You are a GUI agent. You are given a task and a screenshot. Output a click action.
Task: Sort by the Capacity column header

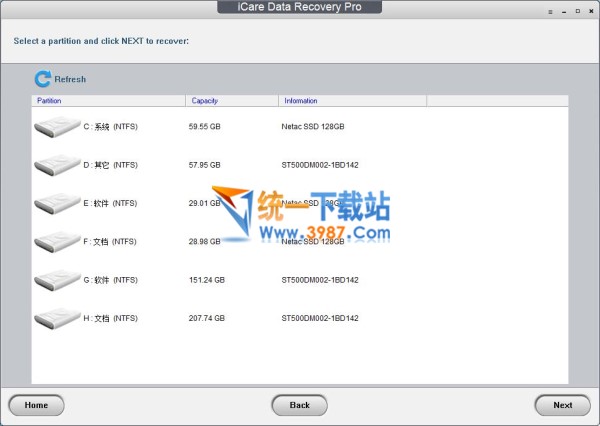pos(232,101)
